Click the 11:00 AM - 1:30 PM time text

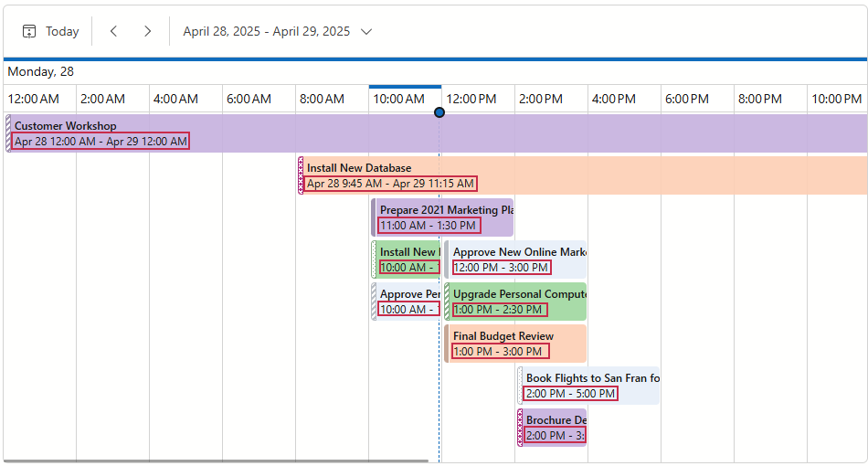tap(429, 226)
